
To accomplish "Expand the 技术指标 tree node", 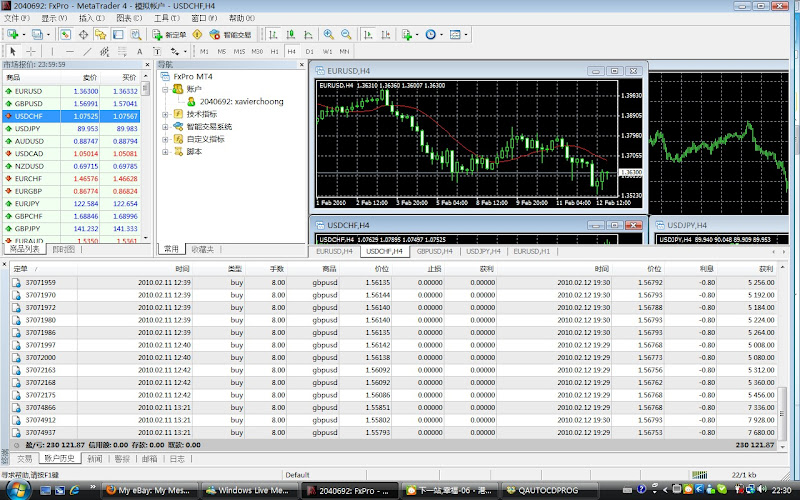I will click(x=164, y=114).
